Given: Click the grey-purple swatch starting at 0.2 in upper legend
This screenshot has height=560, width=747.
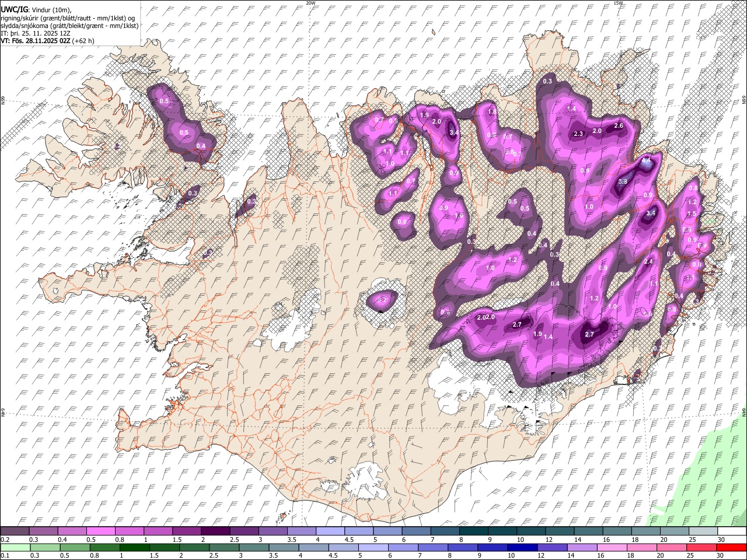Looking at the screenshot, I should (x=15, y=531).
